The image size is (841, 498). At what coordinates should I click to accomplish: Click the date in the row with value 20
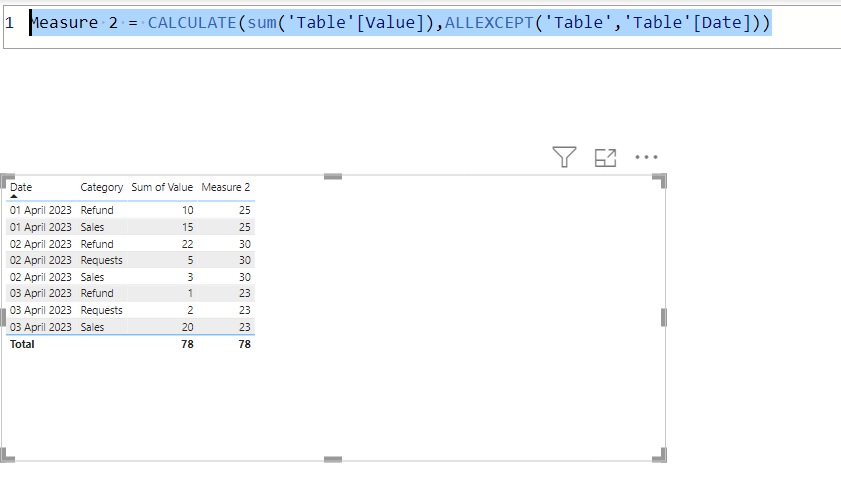click(41, 327)
